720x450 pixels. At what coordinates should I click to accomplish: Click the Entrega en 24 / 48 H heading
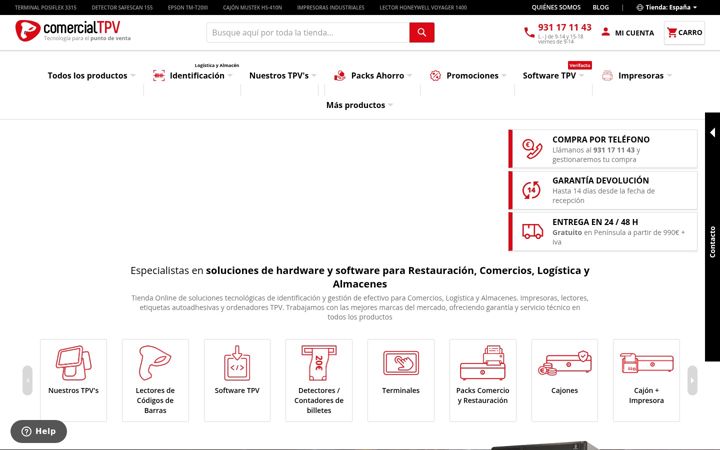(595, 222)
